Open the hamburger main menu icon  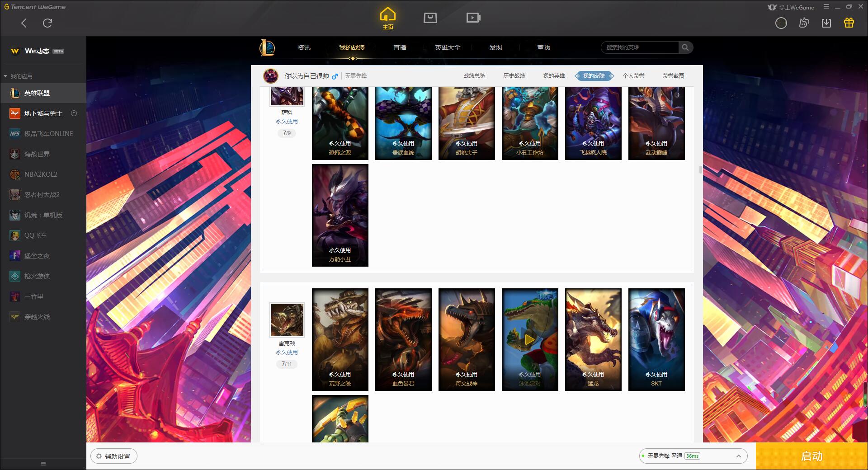pyautogui.click(x=826, y=7)
